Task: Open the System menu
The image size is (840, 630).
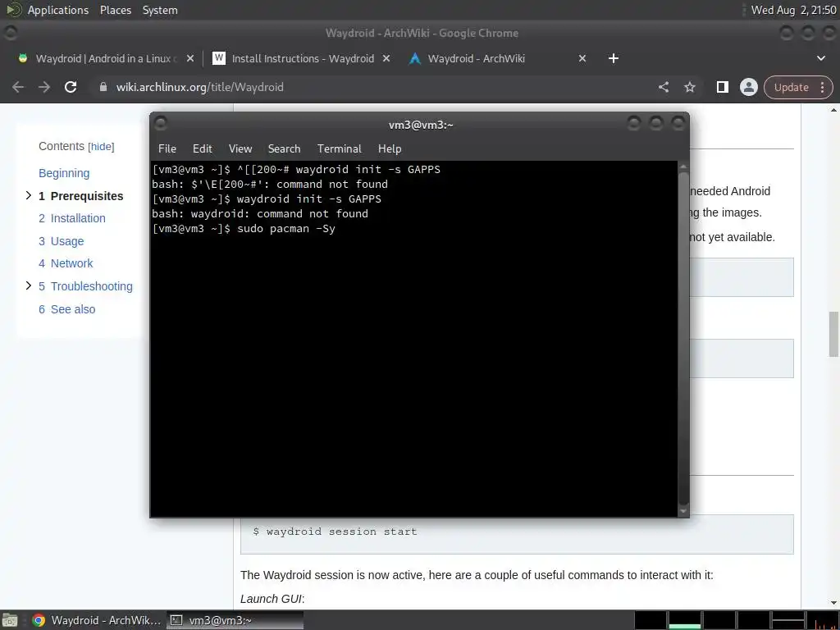Action: (x=160, y=10)
